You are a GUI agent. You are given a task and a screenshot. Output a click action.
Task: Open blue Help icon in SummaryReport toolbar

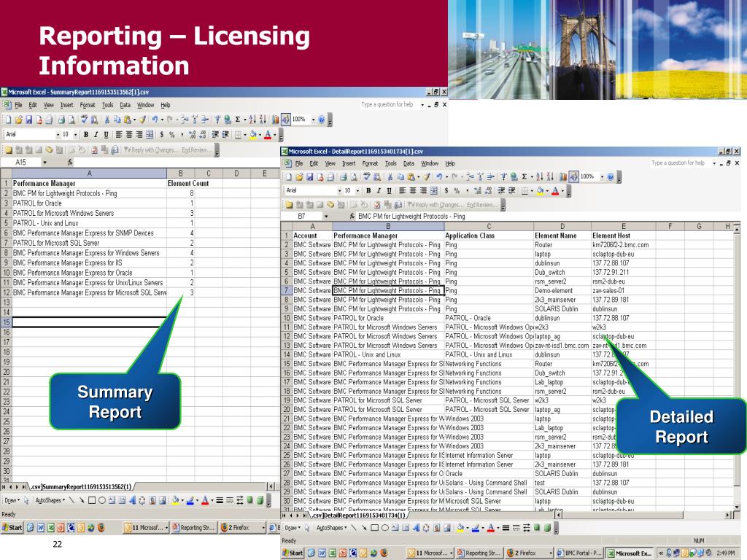322,120
